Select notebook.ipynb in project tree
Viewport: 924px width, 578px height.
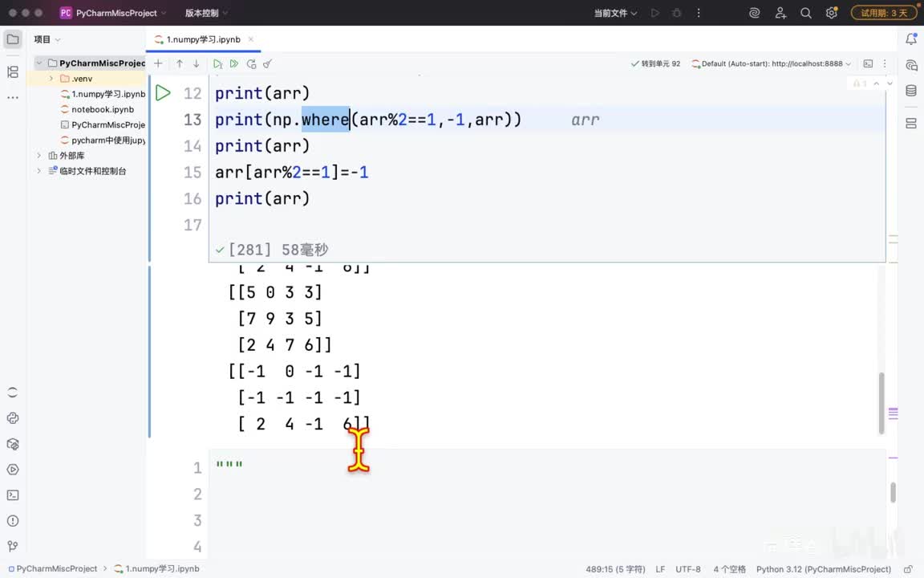coord(97,109)
